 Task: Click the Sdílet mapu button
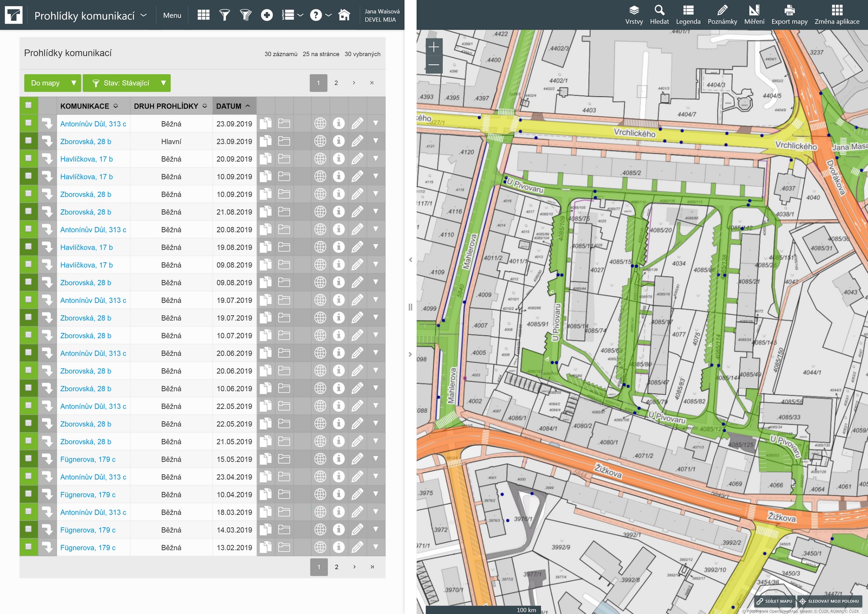coord(775,601)
